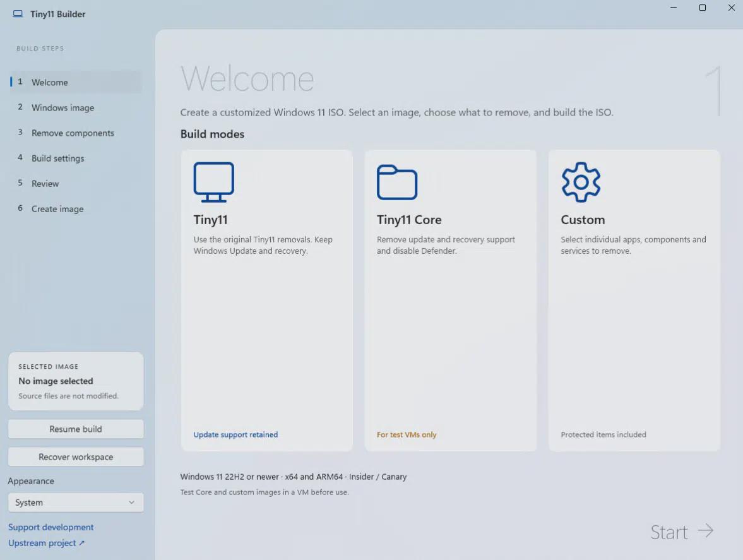Click the Tiny11 Builder laptop icon in title bar
This screenshot has height=560, width=743.
point(18,14)
